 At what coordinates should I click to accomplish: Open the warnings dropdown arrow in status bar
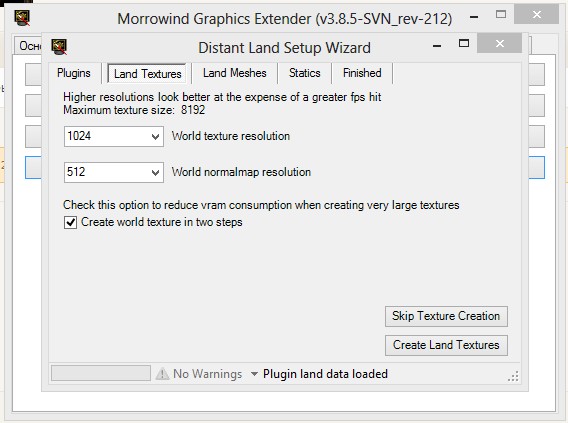click(254, 374)
